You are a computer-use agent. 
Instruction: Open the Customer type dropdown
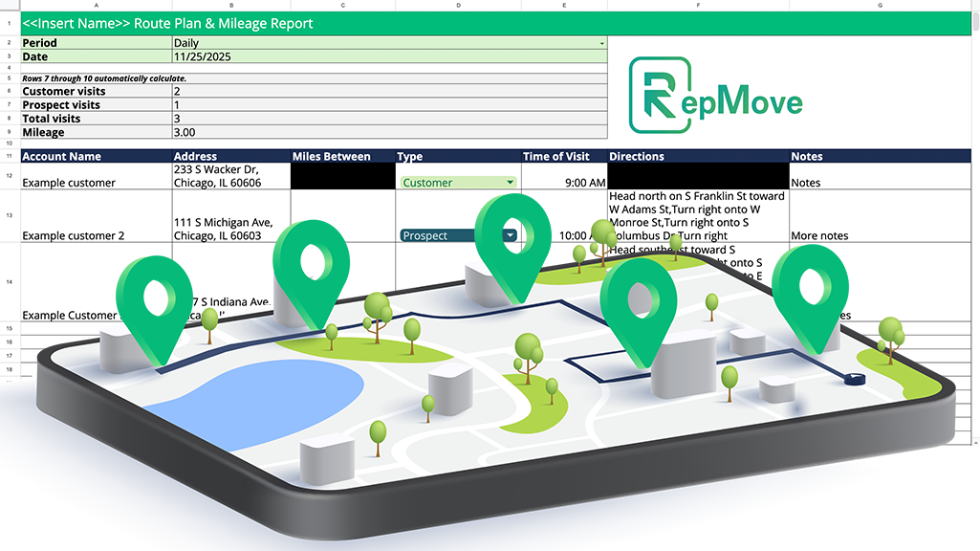click(x=512, y=182)
